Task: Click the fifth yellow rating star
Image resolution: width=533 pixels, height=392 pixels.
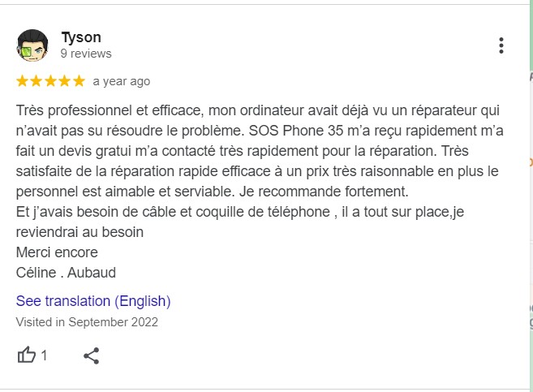Action: pos(79,81)
